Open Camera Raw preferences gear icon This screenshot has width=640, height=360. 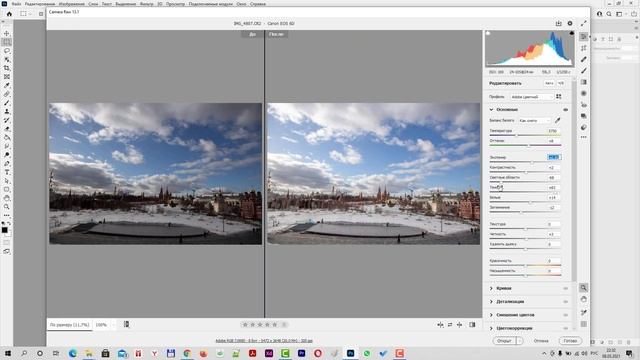[x=570, y=24]
